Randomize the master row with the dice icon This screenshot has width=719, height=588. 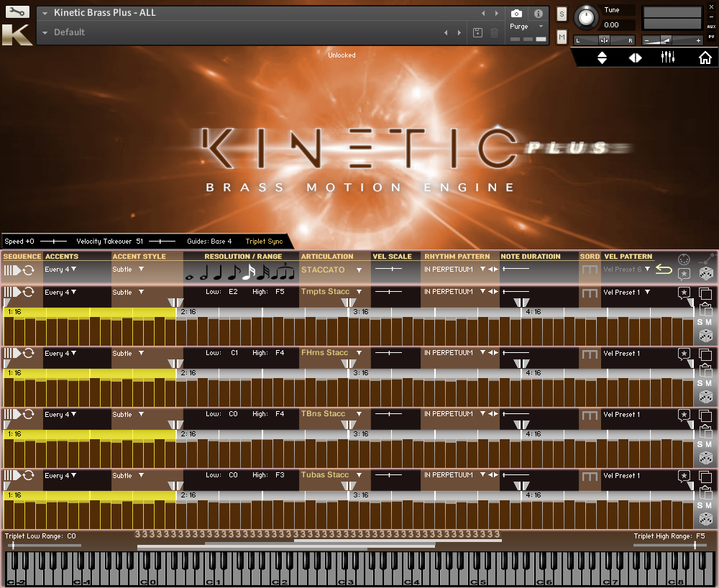tap(706, 274)
